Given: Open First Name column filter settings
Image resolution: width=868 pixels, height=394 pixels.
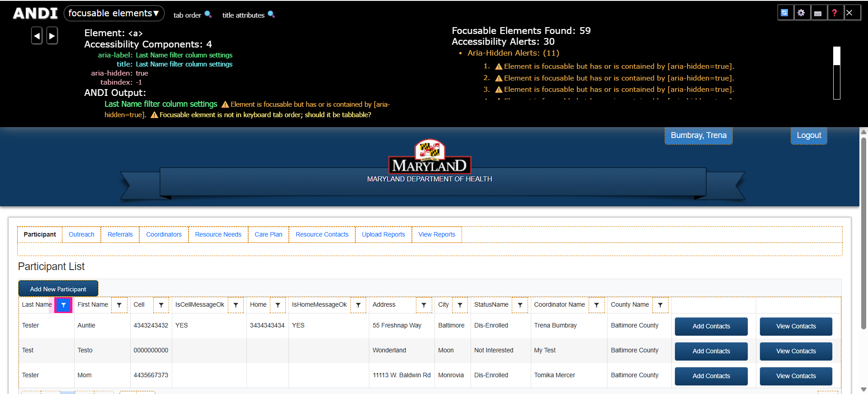Looking at the screenshot, I should (119, 305).
